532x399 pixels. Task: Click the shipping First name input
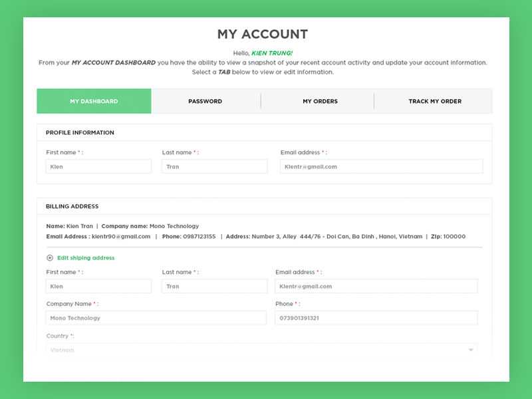click(98, 286)
